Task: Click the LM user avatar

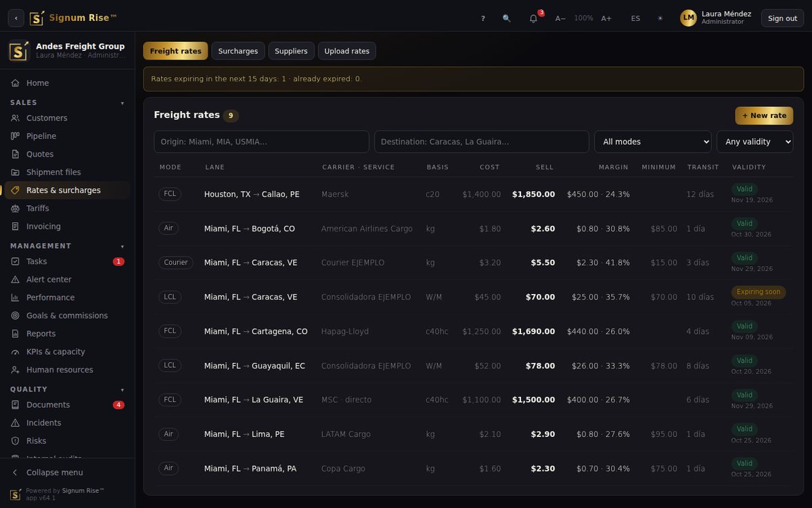Action: [688, 18]
